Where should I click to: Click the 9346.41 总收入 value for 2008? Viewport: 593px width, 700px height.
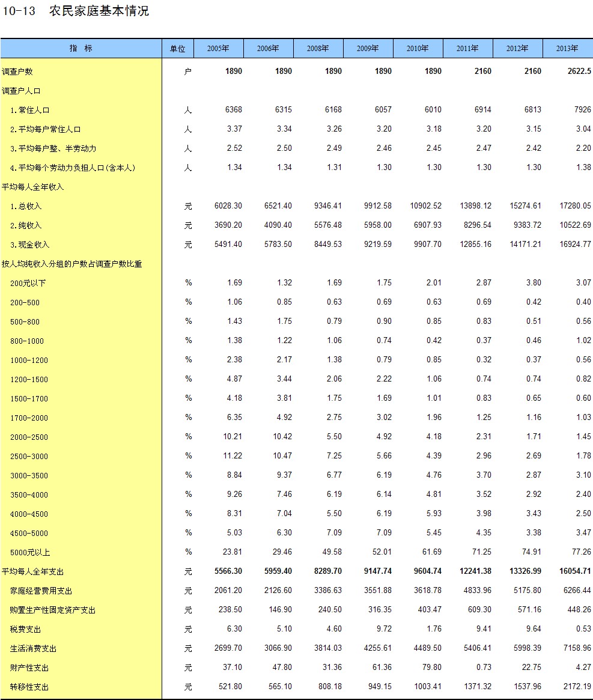[328, 205]
